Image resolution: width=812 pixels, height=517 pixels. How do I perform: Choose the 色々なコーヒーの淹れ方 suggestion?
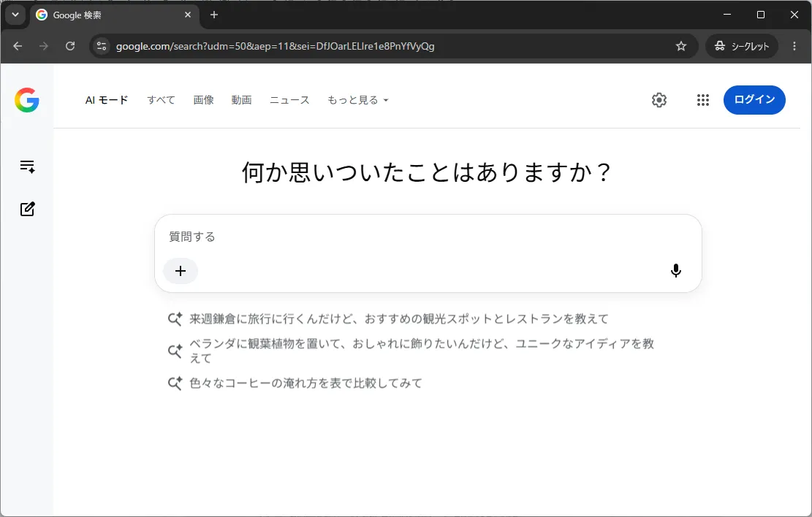(x=306, y=383)
